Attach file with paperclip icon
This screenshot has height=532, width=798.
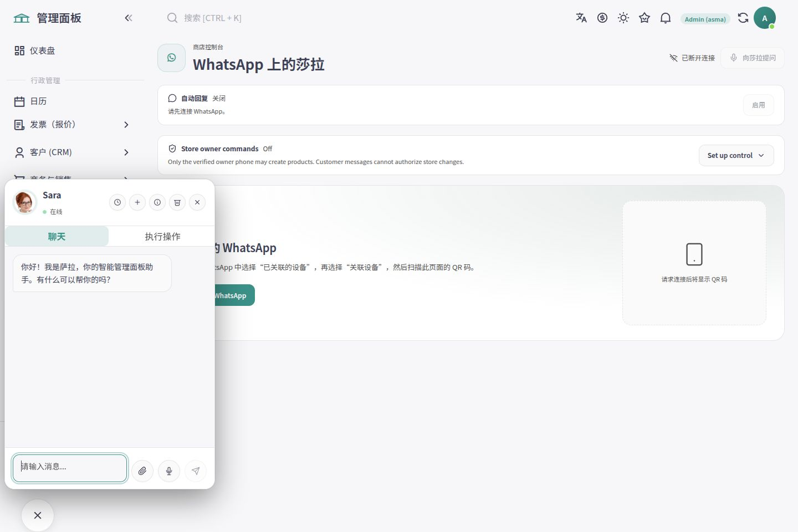(x=142, y=471)
